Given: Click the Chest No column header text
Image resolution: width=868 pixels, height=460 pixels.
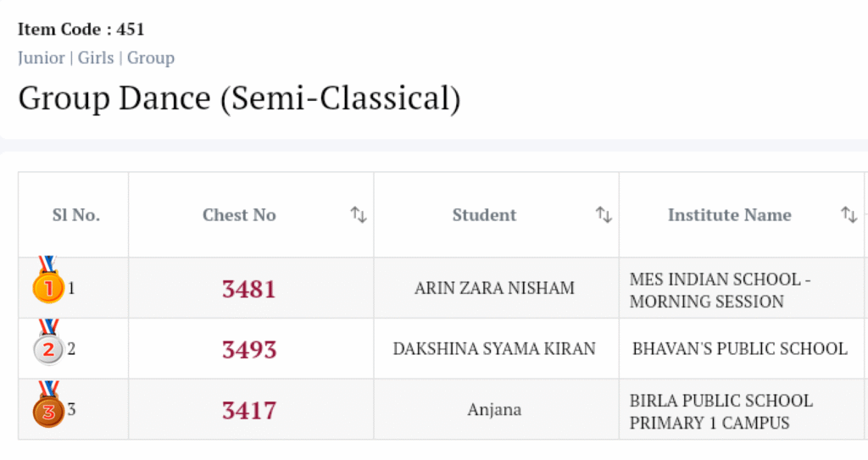Looking at the screenshot, I should (x=239, y=215).
